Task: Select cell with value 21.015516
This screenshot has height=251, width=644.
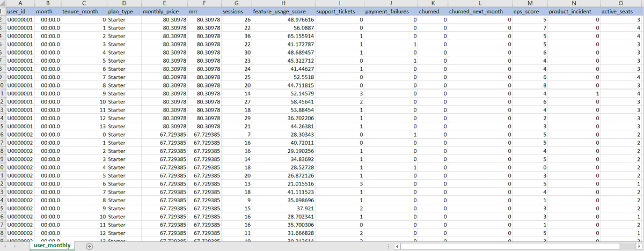Action: tap(283, 184)
